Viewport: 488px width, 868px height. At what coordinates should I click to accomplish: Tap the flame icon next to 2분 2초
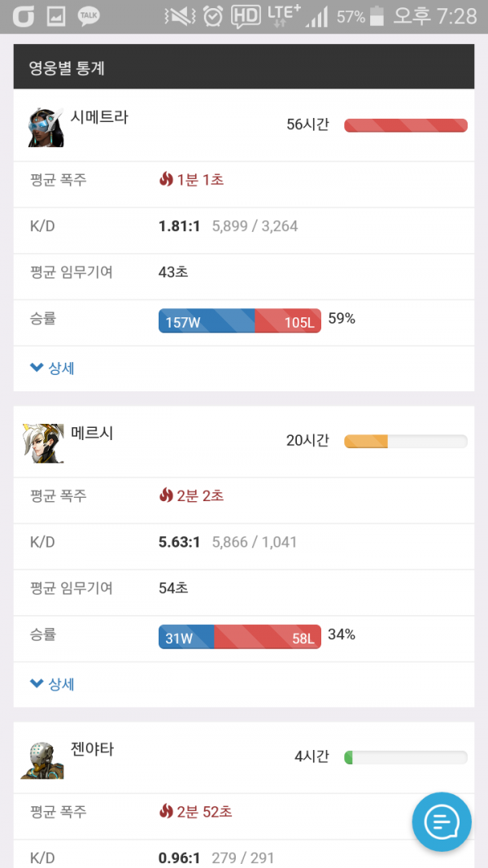click(166, 495)
